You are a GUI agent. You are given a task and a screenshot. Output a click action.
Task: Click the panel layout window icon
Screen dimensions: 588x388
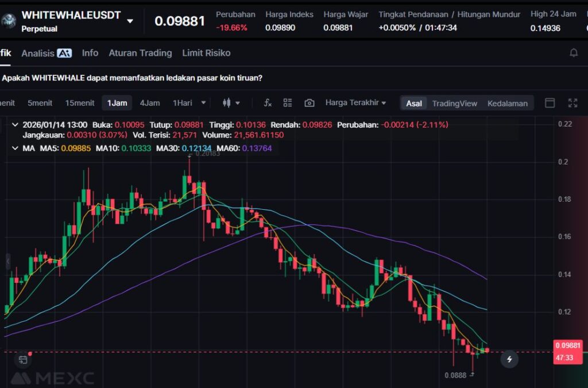[550, 103]
